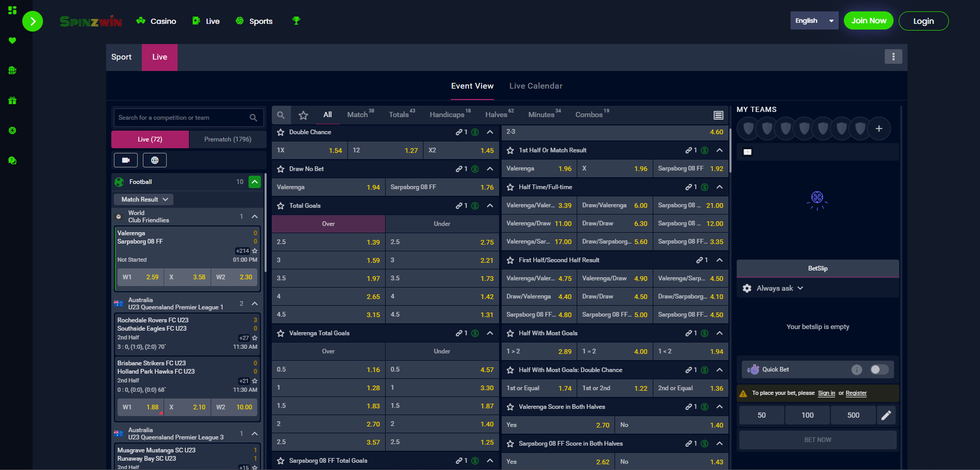This screenshot has height=470, width=980.
Task: Click search magnifier in competition search
Action: [x=253, y=118]
